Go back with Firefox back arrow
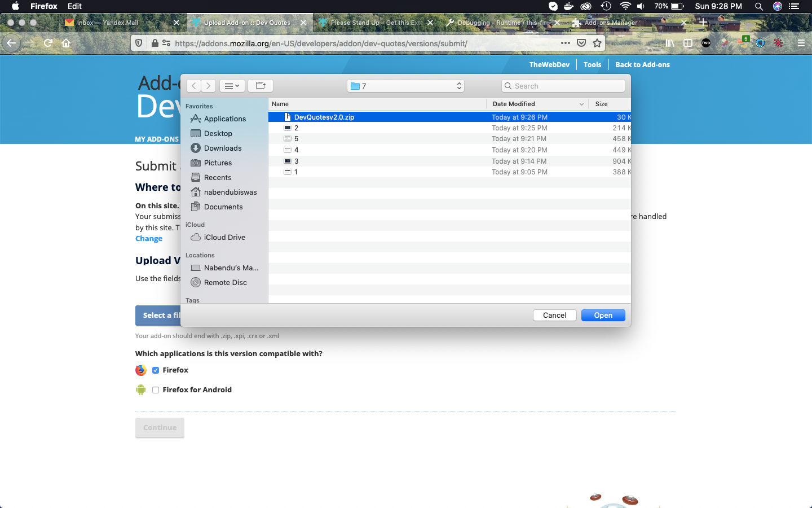The height and width of the screenshot is (508, 812). (x=11, y=43)
